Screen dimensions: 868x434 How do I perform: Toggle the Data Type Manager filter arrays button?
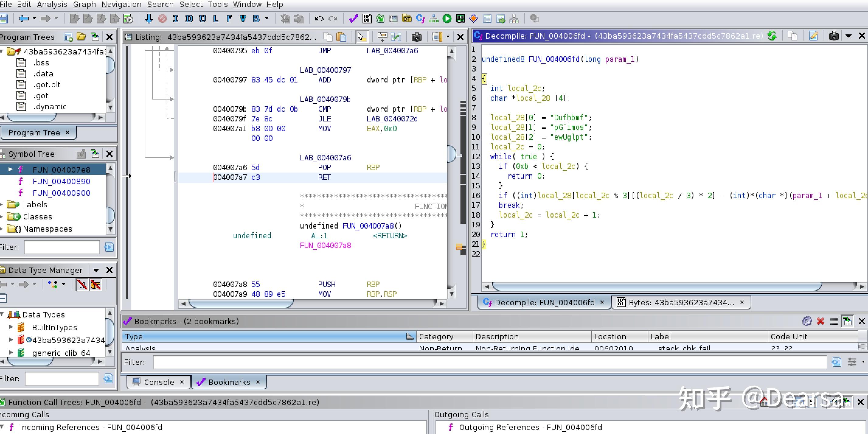[82, 285]
